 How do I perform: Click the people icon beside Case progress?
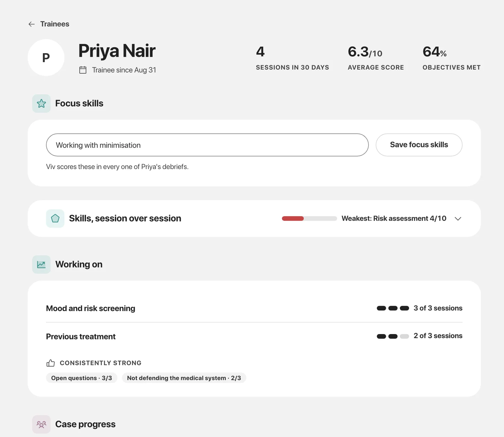tap(41, 424)
